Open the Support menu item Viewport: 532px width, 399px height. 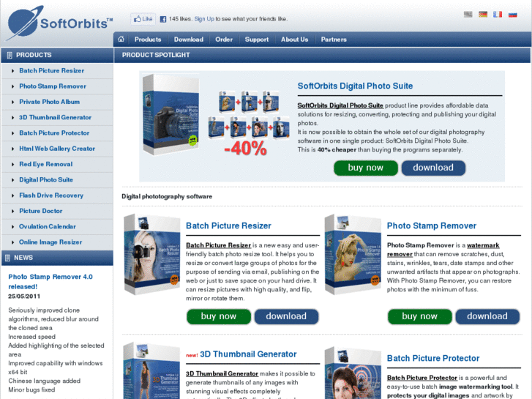257,40
